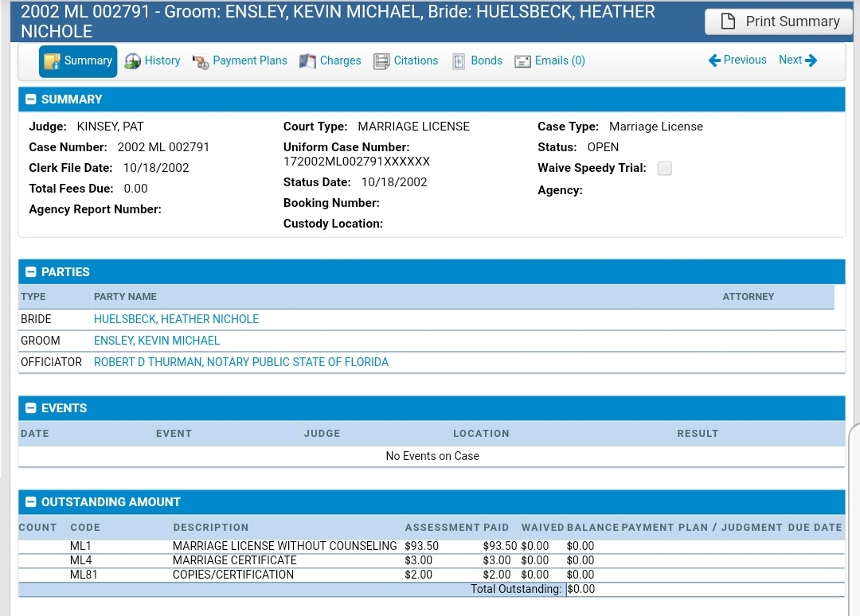Image resolution: width=860 pixels, height=616 pixels.
Task: Click the Summary tab icon
Action: tap(52, 61)
